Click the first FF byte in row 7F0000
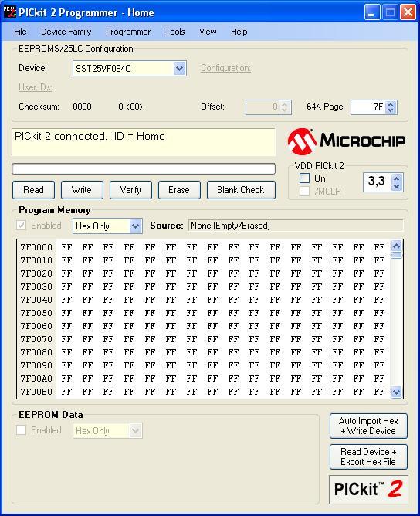 (66, 247)
